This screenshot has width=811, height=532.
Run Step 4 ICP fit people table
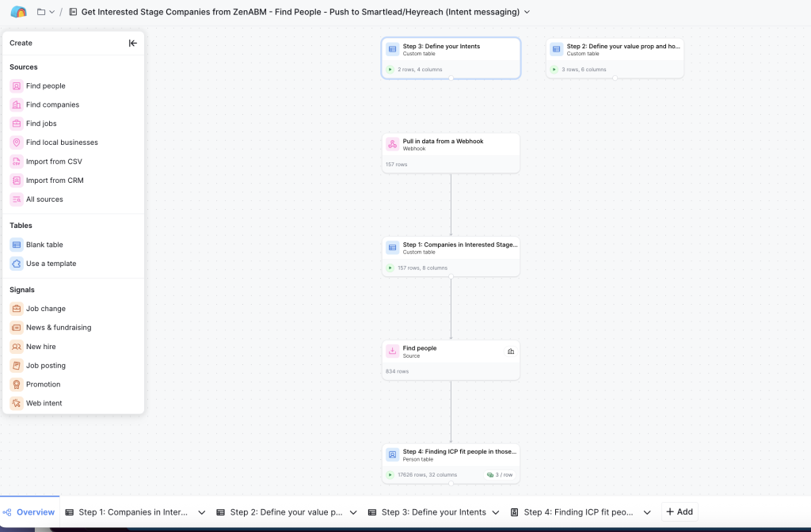(x=390, y=475)
